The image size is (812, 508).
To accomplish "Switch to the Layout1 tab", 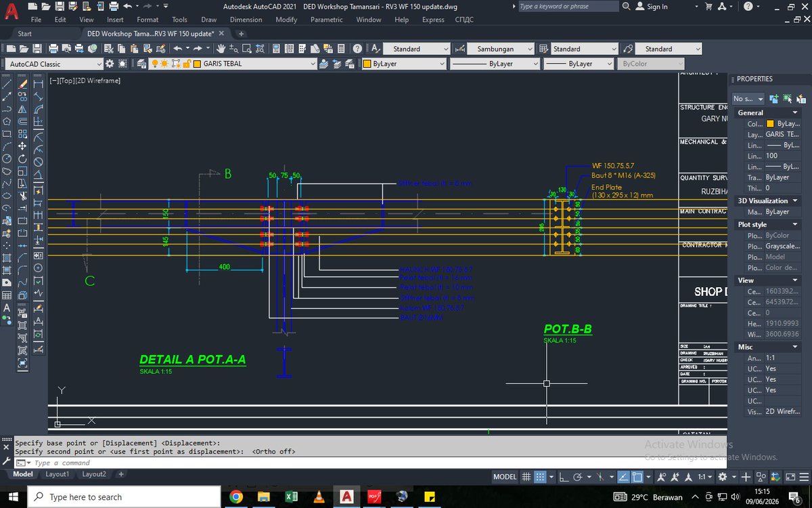I will click(57, 474).
